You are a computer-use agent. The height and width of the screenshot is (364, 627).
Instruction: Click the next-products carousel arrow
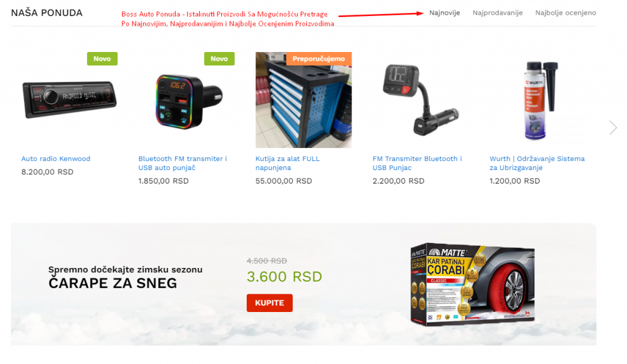[x=613, y=128]
